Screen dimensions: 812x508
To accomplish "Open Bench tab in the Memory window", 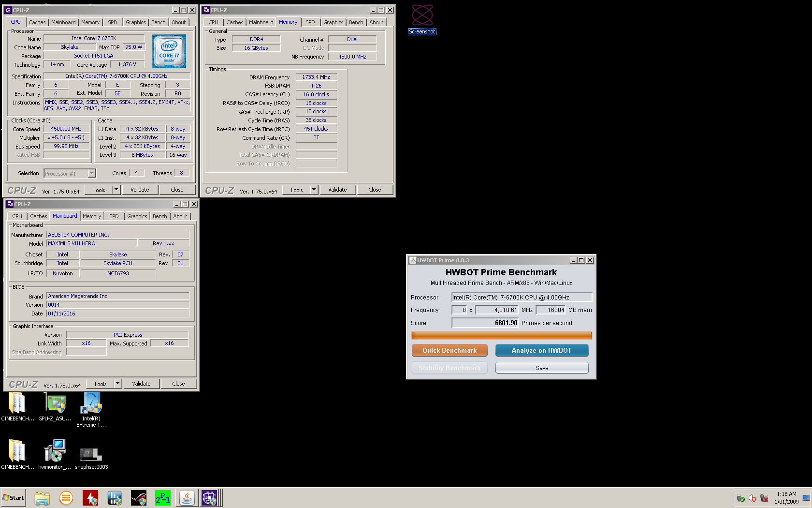I will pyautogui.click(x=356, y=22).
